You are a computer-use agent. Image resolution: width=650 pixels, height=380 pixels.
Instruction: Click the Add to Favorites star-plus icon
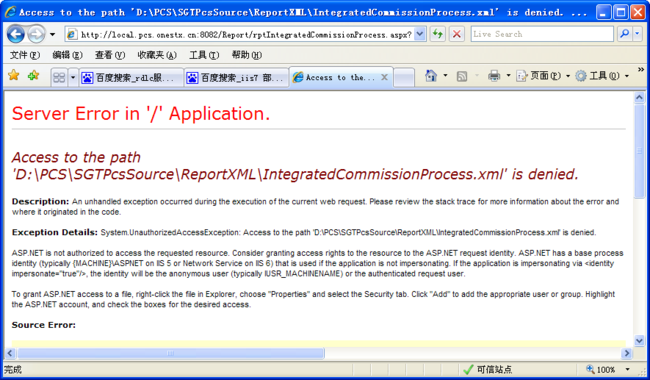pyautogui.click(x=33, y=76)
